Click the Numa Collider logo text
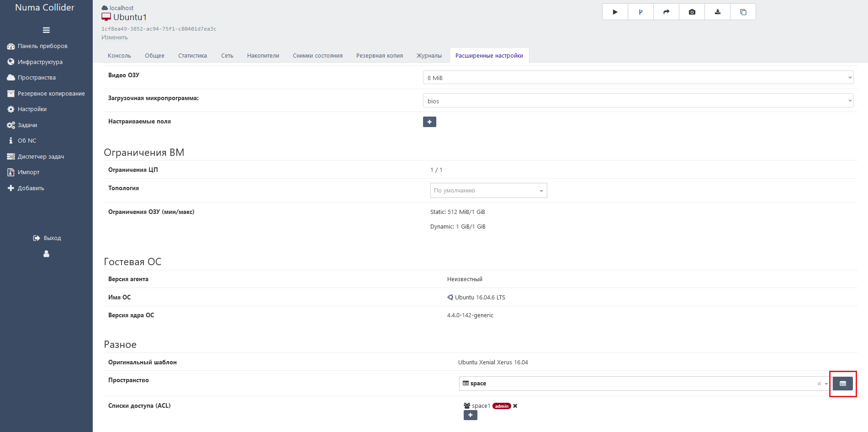 pyautogui.click(x=45, y=7)
